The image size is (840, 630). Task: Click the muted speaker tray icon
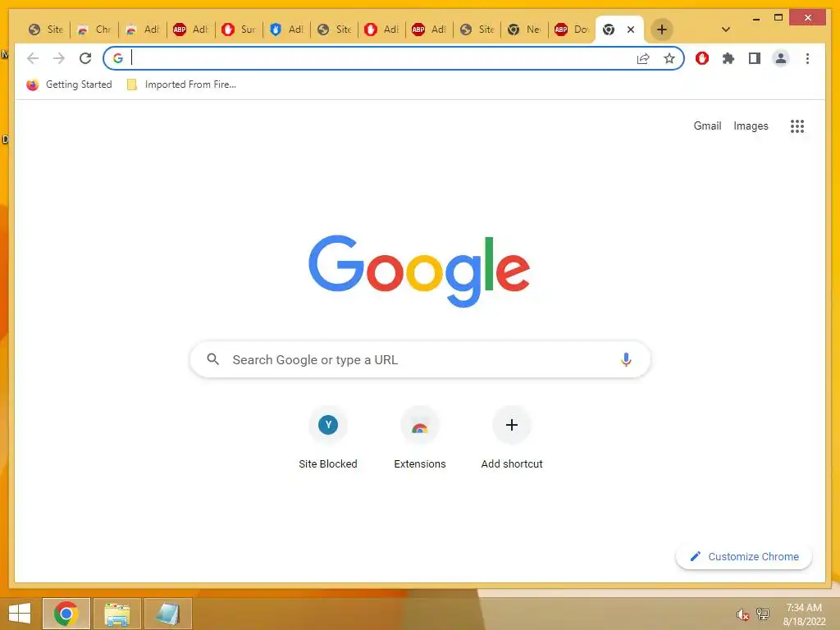[x=742, y=614]
